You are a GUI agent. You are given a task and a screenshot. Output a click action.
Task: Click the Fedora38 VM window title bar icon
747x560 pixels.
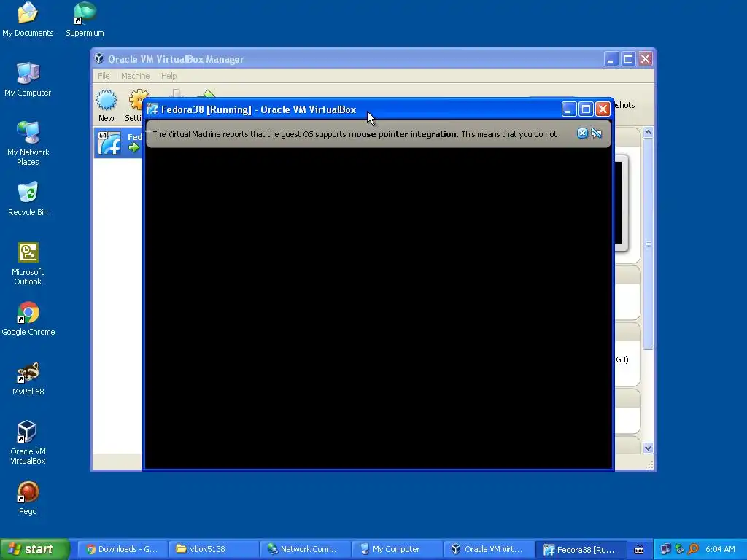coord(152,109)
